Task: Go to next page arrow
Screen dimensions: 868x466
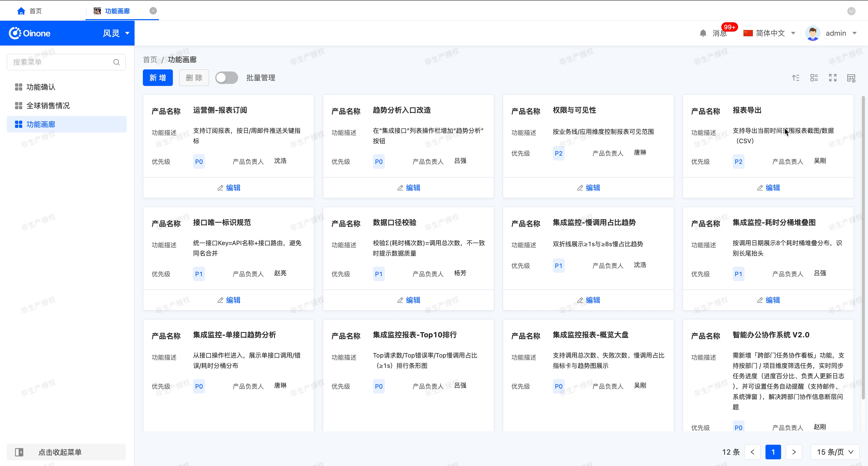Action: coord(793,452)
